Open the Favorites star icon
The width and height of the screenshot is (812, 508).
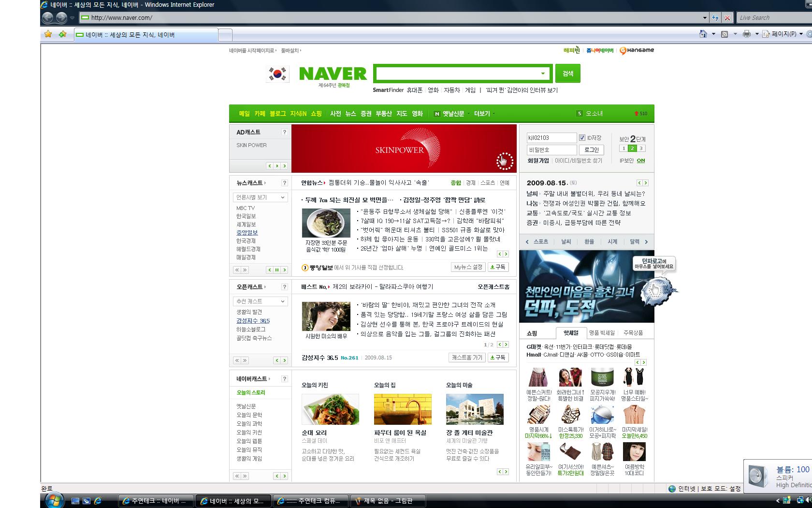click(x=48, y=34)
